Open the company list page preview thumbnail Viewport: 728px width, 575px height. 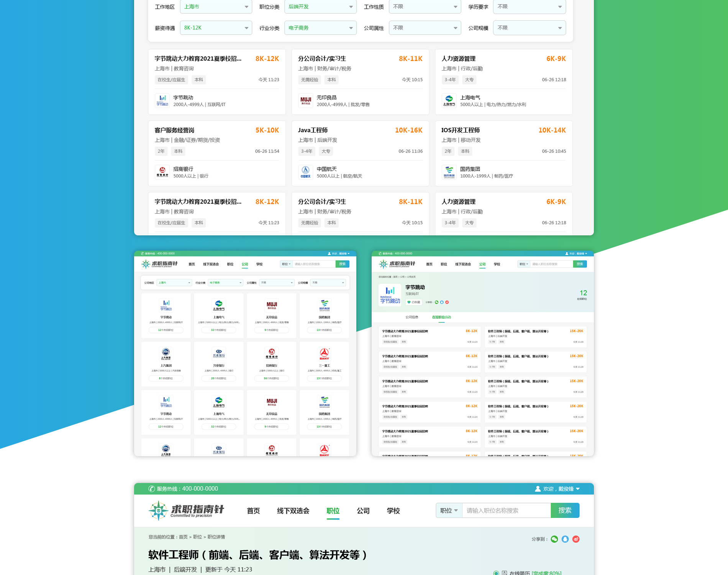pyautogui.click(x=245, y=353)
